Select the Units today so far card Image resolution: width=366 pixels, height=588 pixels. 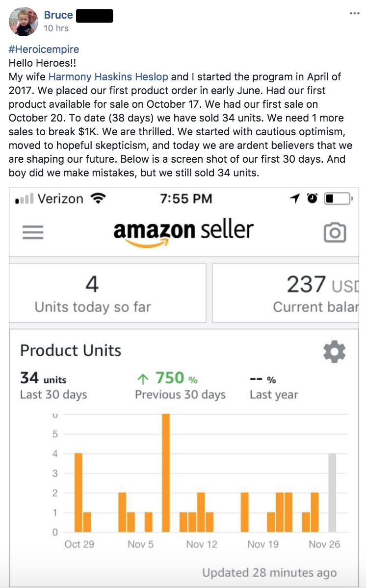[x=107, y=293]
